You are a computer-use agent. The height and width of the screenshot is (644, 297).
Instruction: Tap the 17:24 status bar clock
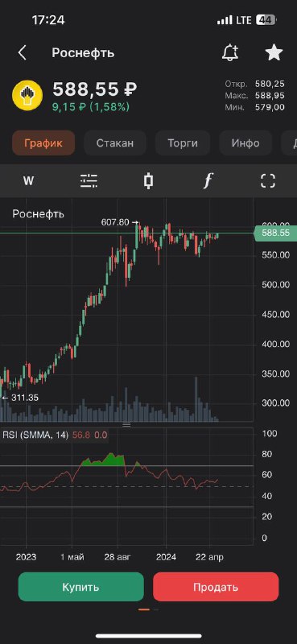[48, 19]
